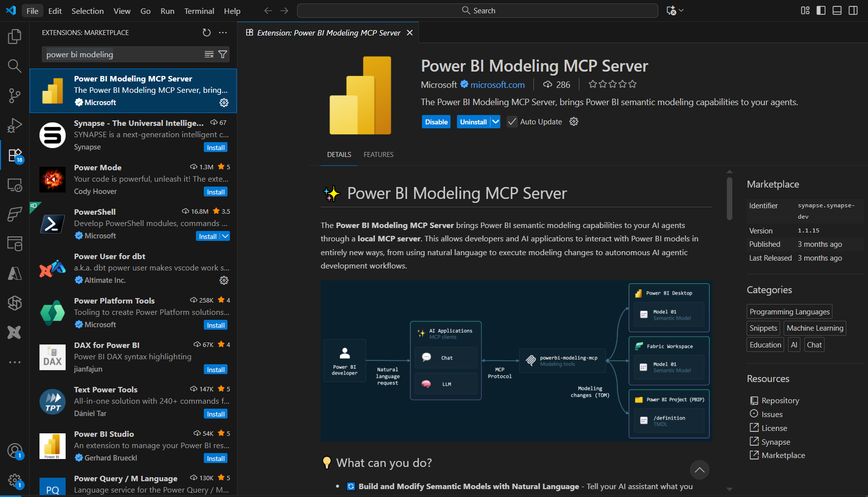
Task: Install the DAX for Power BI extension
Action: tap(216, 370)
